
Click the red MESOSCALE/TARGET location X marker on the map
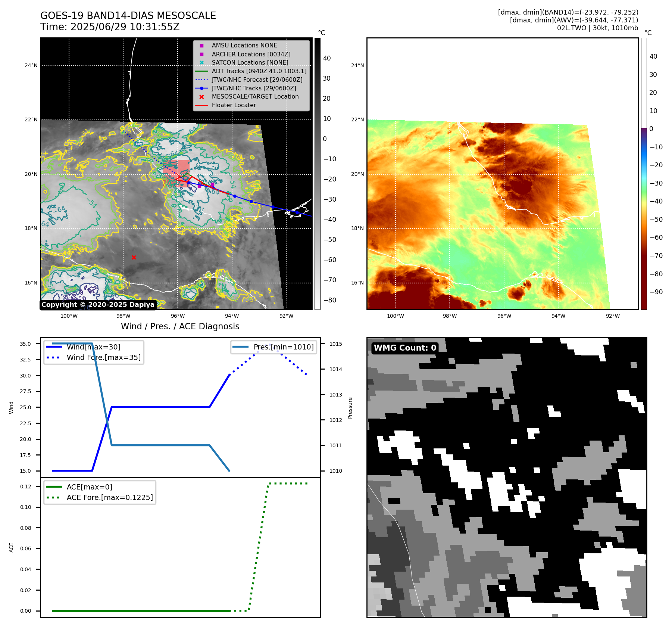(x=134, y=257)
